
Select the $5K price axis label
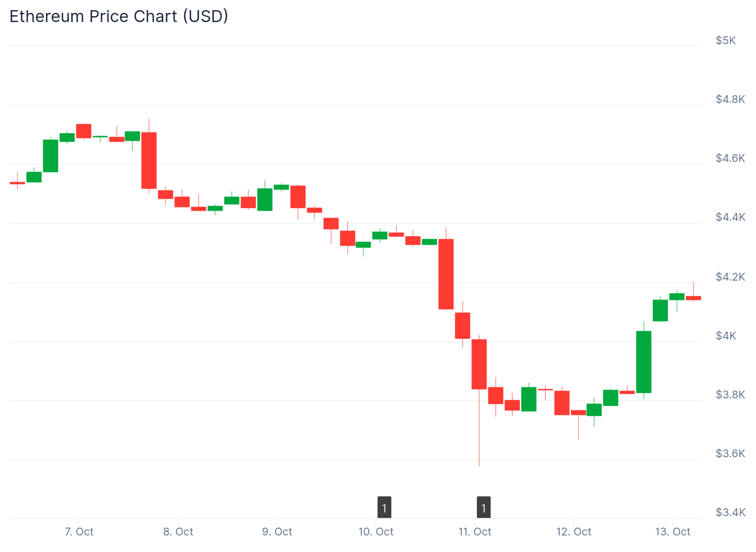tap(725, 40)
